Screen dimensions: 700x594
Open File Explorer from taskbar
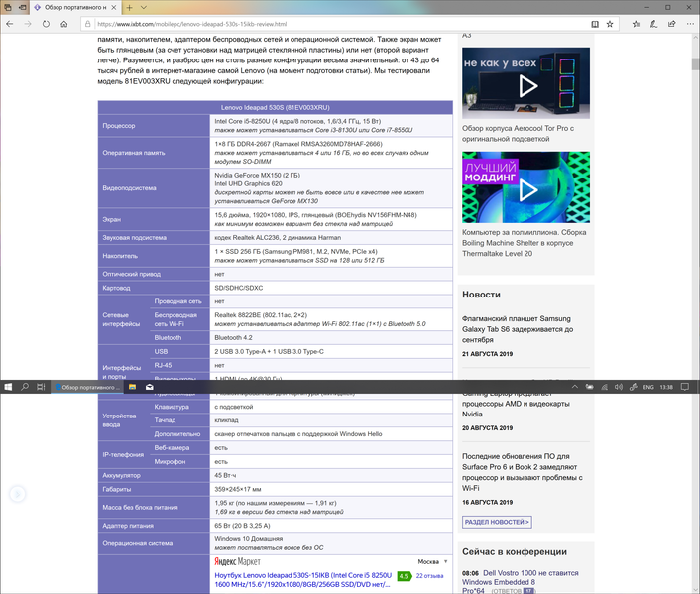[x=132, y=387]
